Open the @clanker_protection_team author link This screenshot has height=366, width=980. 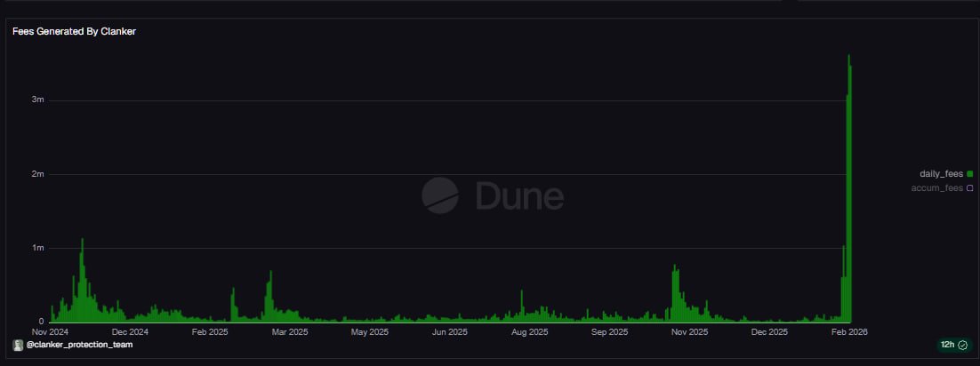[78, 345]
